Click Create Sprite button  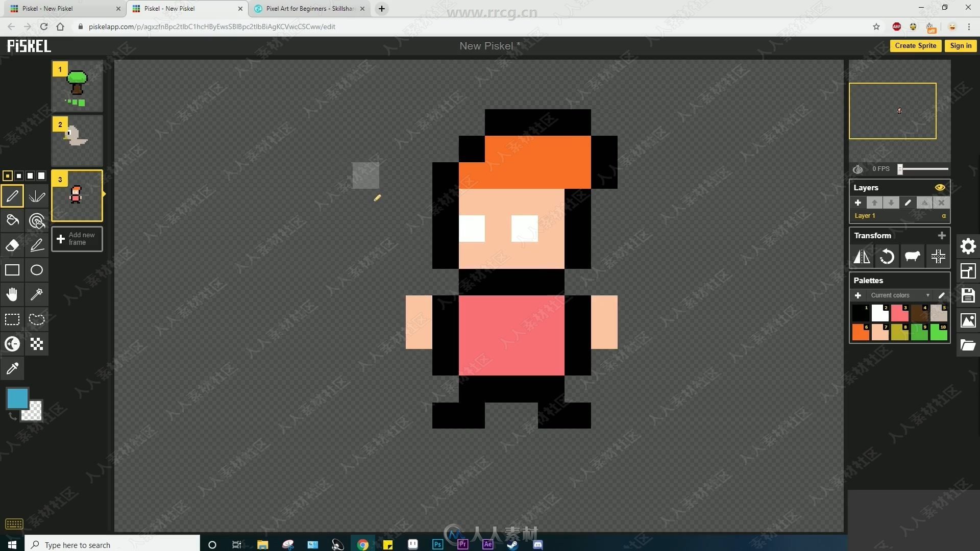point(916,45)
